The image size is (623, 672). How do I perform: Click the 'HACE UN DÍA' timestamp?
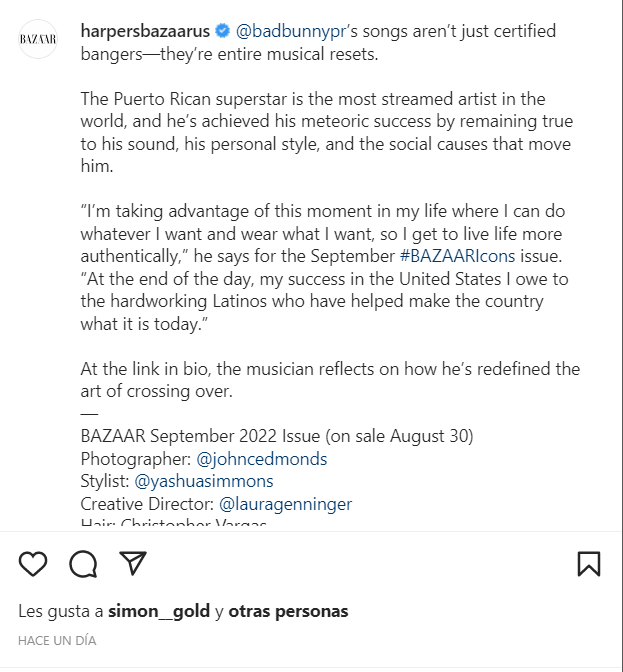[56, 639]
